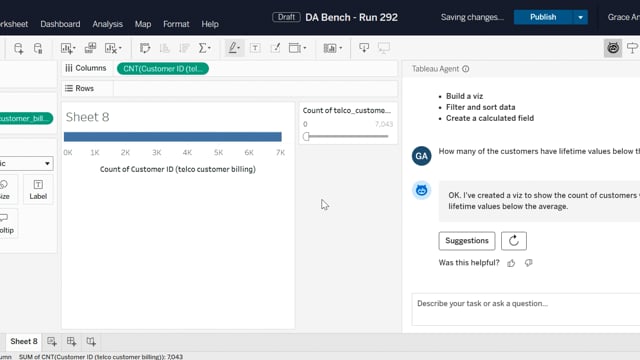Viewport: 640px width, 360px height.
Task: Click the Sort Ascending toolbar icon
Action: [x=164, y=48]
